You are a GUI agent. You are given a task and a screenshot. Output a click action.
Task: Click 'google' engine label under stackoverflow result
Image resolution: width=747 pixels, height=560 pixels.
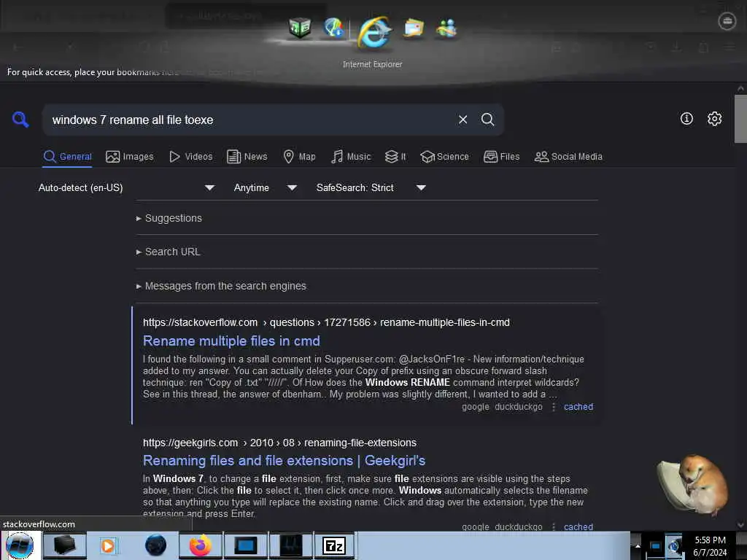coord(476,407)
